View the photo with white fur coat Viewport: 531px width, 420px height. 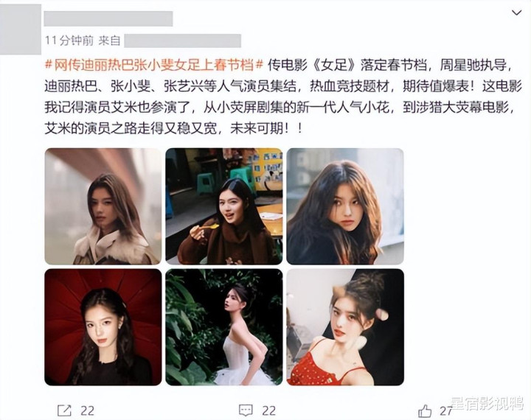click(103, 206)
